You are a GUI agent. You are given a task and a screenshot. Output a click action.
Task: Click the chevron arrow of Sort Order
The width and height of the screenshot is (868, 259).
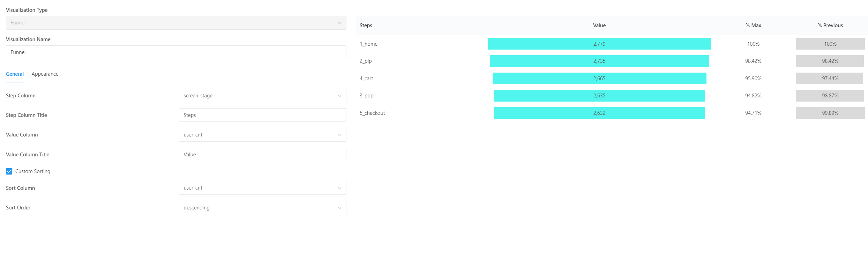point(339,208)
